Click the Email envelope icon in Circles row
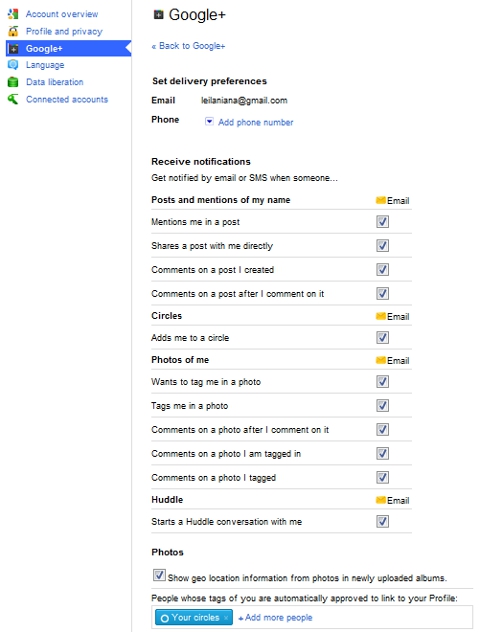This screenshot has width=480, height=632. [x=380, y=316]
